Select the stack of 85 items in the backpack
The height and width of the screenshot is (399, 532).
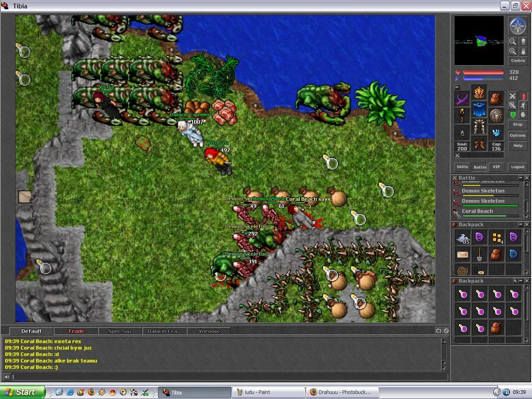(462, 237)
